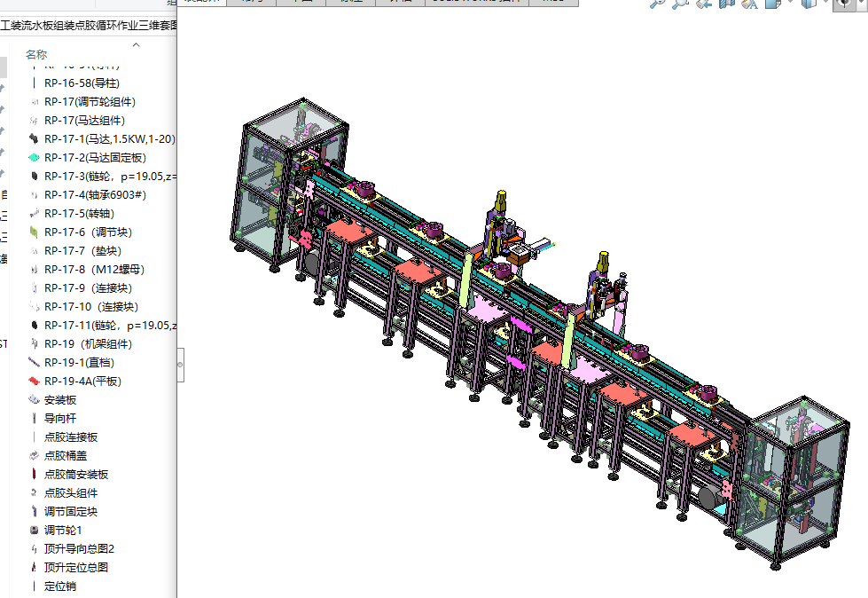
Task: Click the red RP-19-4A(平板) part icon
Action: point(34,382)
